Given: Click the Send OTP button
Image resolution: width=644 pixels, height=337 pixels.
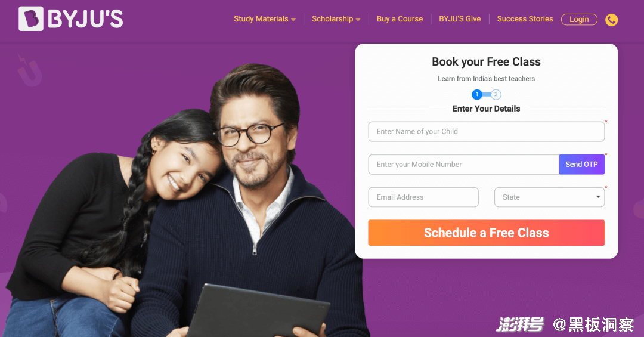Looking at the screenshot, I should [x=581, y=165].
